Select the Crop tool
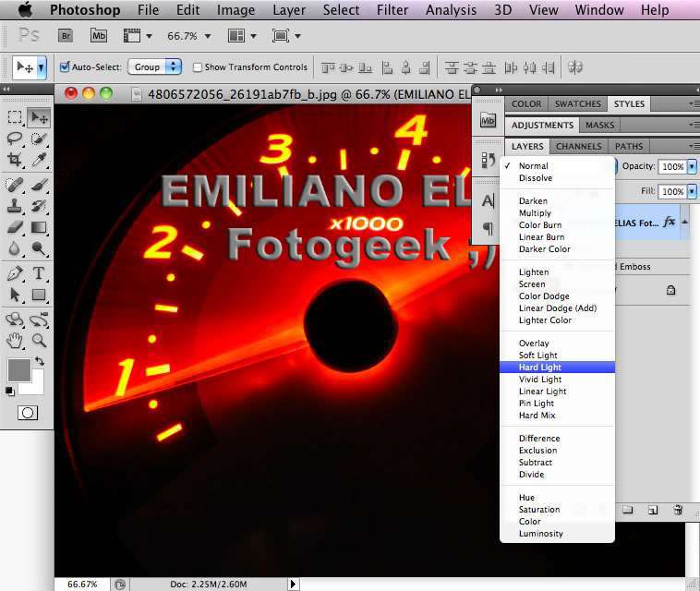The height and width of the screenshot is (591, 700). pyautogui.click(x=15, y=159)
